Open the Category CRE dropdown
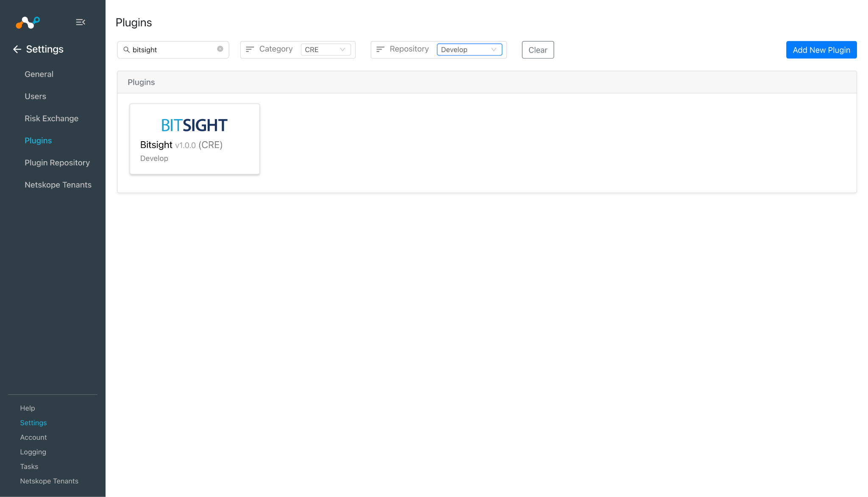 pyautogui.click(x=325, y=50)
